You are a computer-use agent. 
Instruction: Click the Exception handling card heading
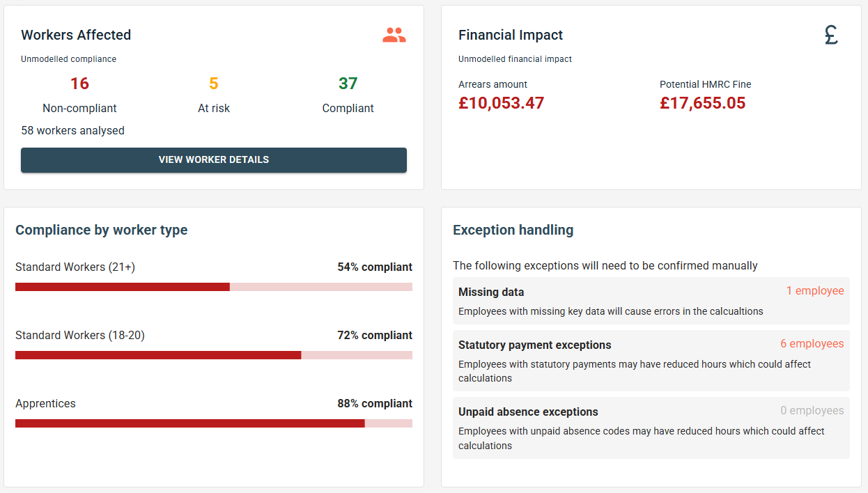(513, 230)
